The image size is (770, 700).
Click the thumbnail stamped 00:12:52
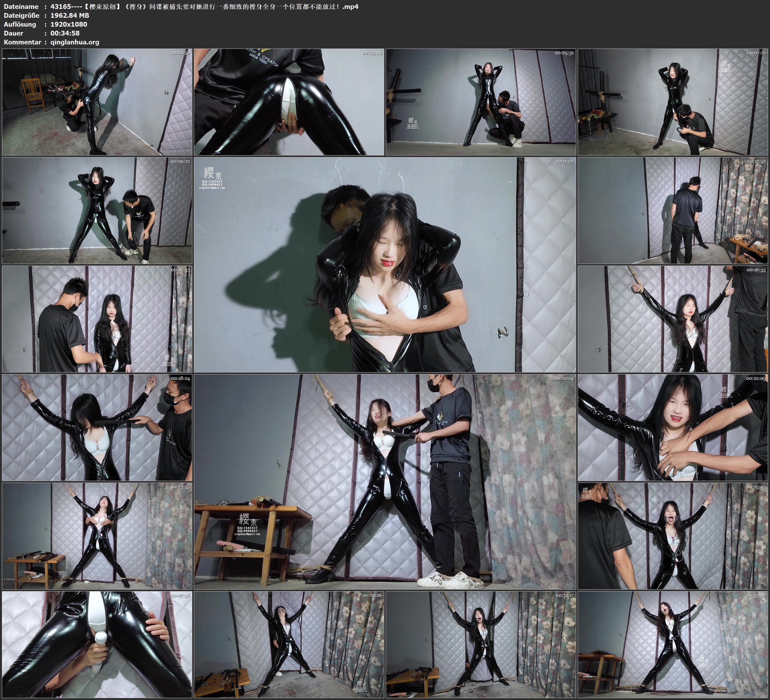click(x=673, y=210)
